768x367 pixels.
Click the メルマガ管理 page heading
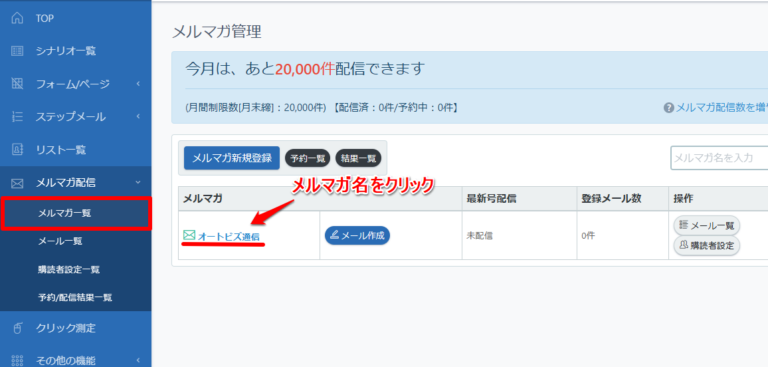217,31
